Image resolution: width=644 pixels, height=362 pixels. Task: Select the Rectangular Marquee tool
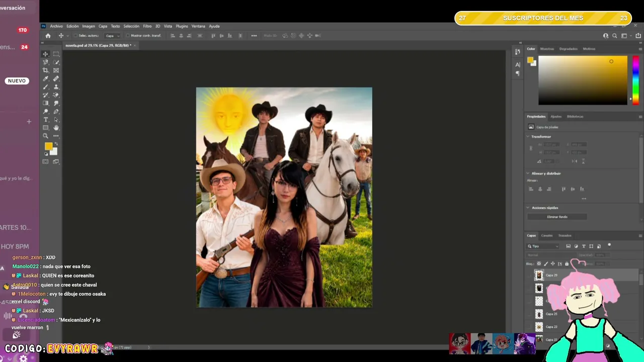point(56,54)
